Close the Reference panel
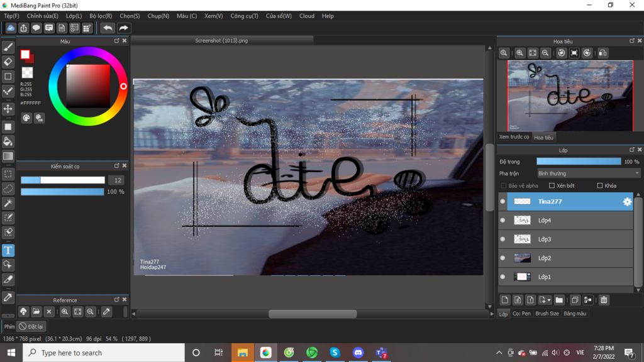 (x=125, y=300)
